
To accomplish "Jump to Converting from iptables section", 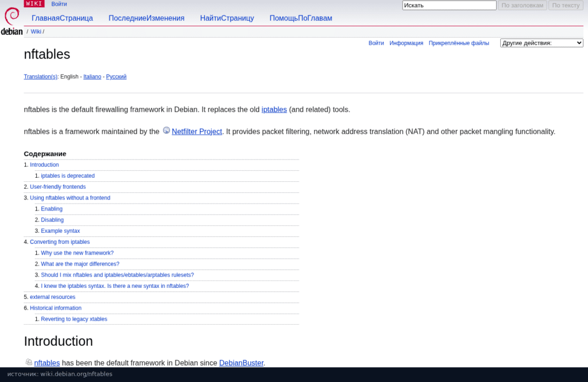I will [x=60, y=242].
